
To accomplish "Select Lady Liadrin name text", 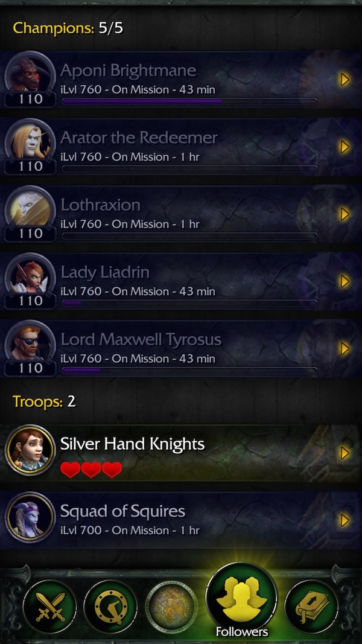I will point(105,272).
